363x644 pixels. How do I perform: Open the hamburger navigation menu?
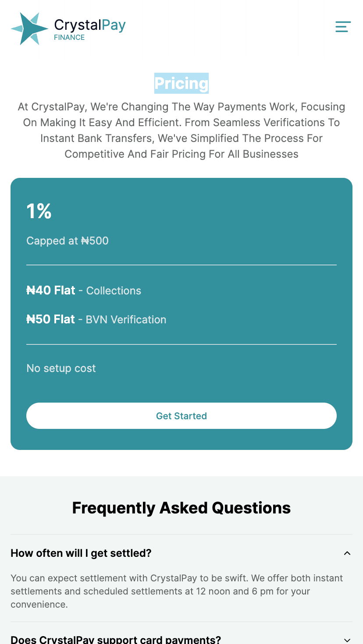tap(343, 27)
